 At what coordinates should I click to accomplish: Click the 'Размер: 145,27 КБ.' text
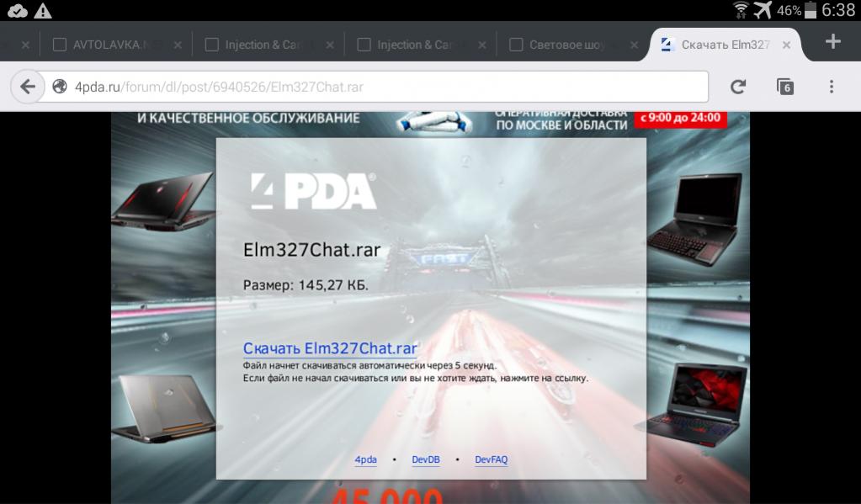click(306, 285)
